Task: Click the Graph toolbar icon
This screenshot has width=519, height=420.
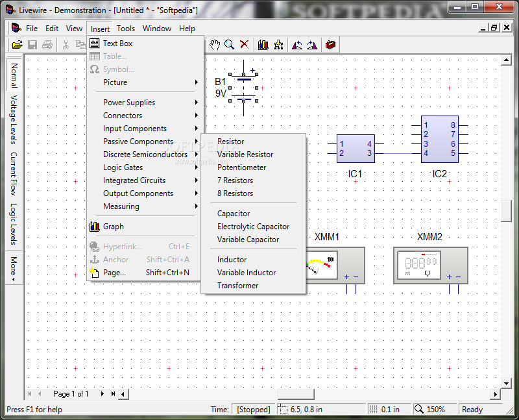Action: (x=263, y=45)
